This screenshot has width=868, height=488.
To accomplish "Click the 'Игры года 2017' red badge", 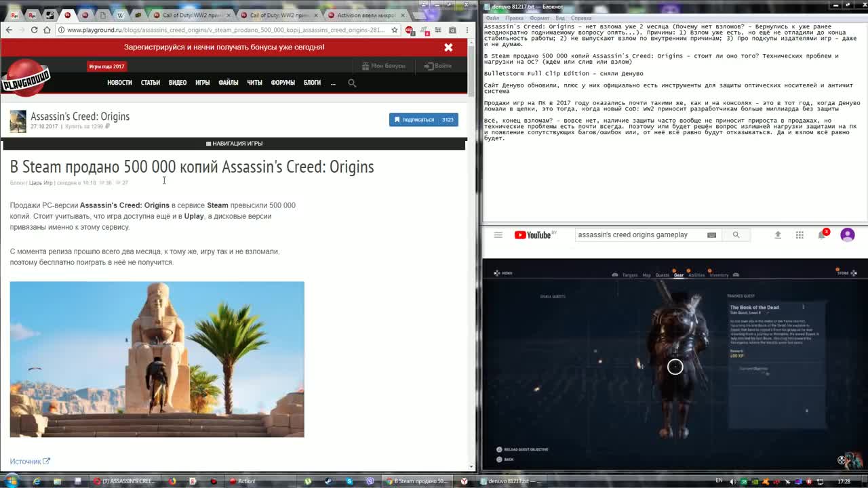I will pos(106,66).
